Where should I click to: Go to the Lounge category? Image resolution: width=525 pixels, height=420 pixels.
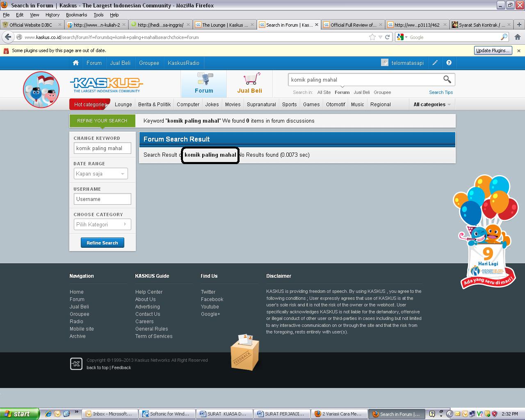click(x=123, y=104)
